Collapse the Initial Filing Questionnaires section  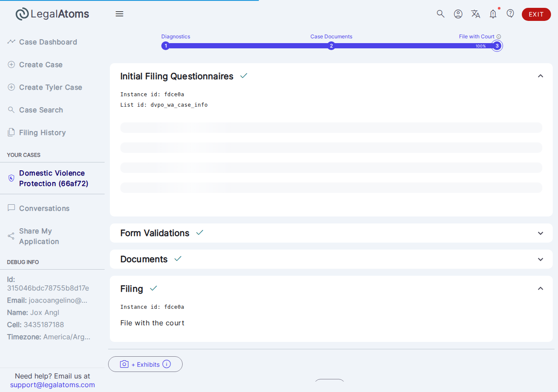541,76
